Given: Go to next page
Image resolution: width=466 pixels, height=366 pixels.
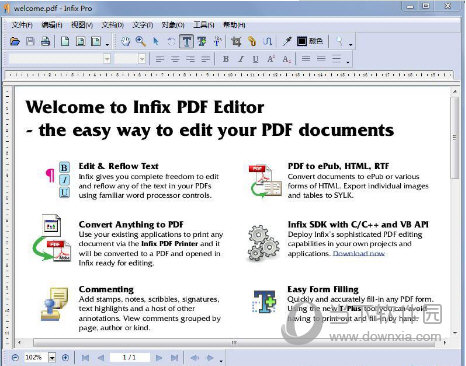Looking at the screenshot, I should [159, 358].
